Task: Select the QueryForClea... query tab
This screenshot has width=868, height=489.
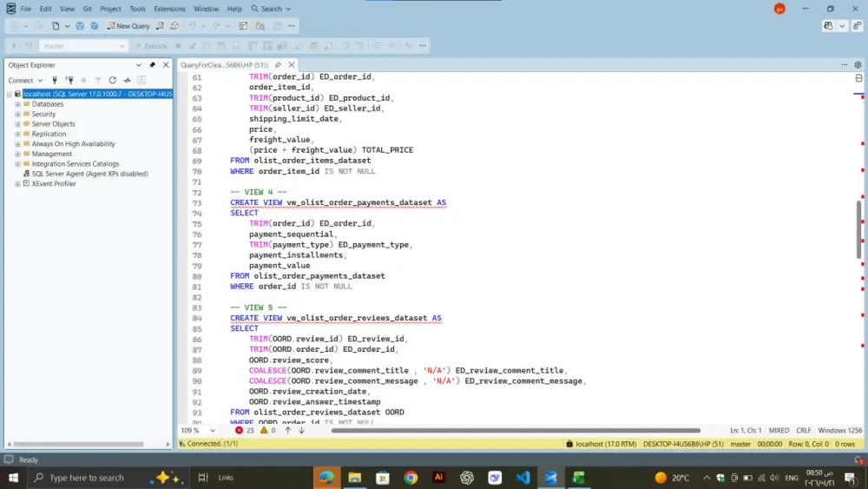Action: (224, 65)
